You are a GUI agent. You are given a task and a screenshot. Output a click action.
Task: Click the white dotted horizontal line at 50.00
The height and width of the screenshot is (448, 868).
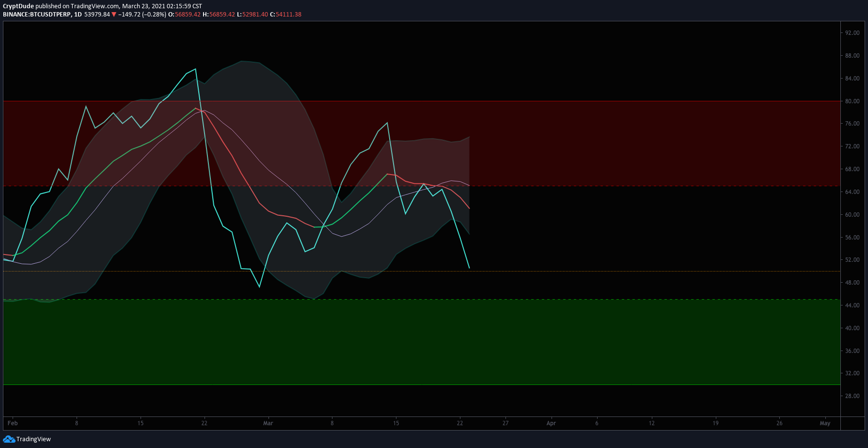[x=421, y=271]
